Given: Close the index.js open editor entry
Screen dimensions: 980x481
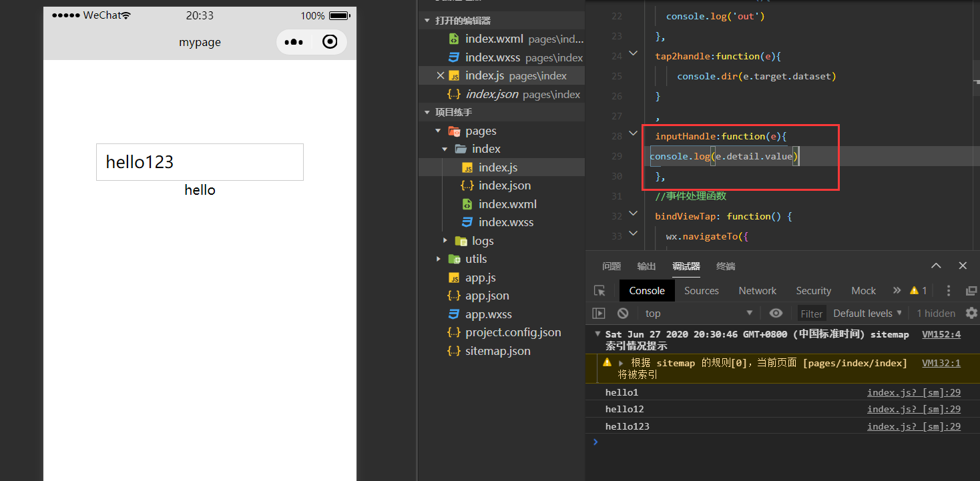Looking at the screenshot, I should coord(440,75).
